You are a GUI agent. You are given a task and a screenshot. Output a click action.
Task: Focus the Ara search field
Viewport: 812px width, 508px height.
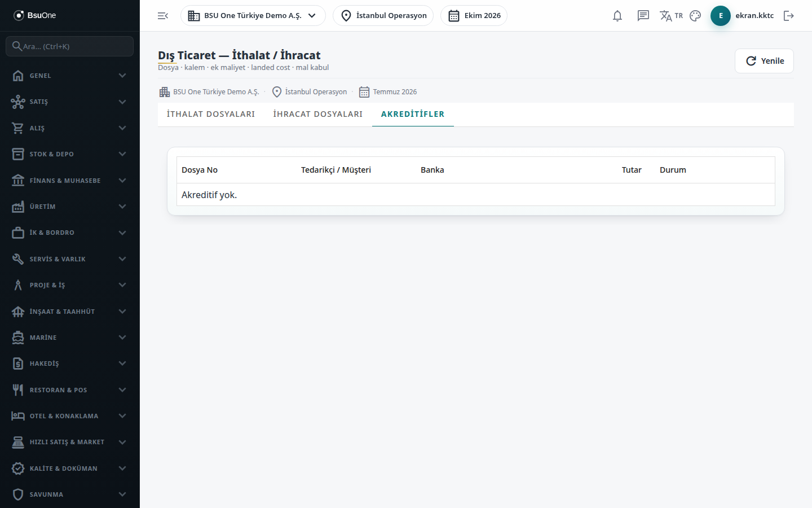click(70, 46)
